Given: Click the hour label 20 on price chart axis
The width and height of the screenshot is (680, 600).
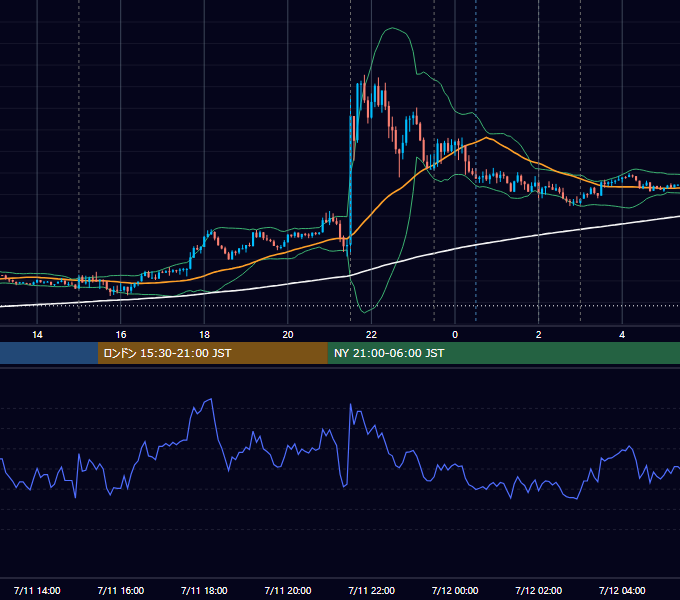Looking at the screenshot, I should click(x=288, y=335).
